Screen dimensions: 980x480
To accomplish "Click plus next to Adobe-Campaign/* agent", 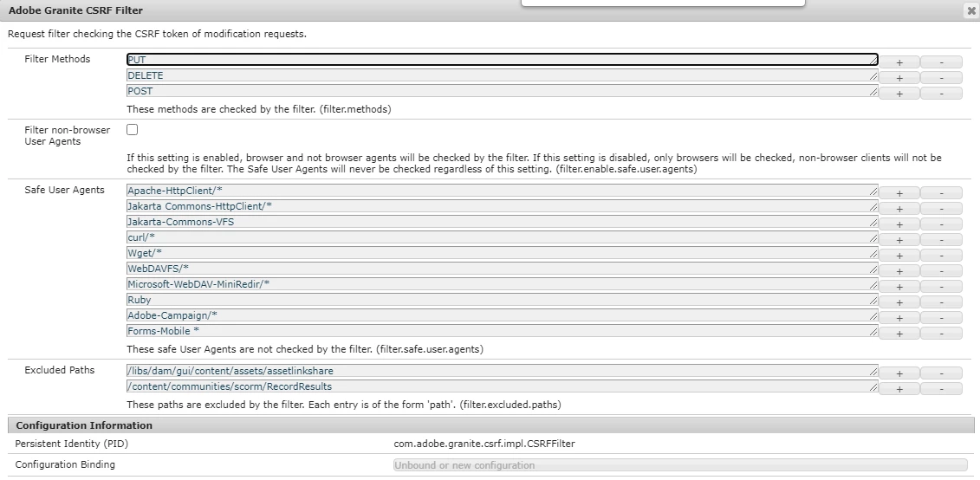I will 899,317.
